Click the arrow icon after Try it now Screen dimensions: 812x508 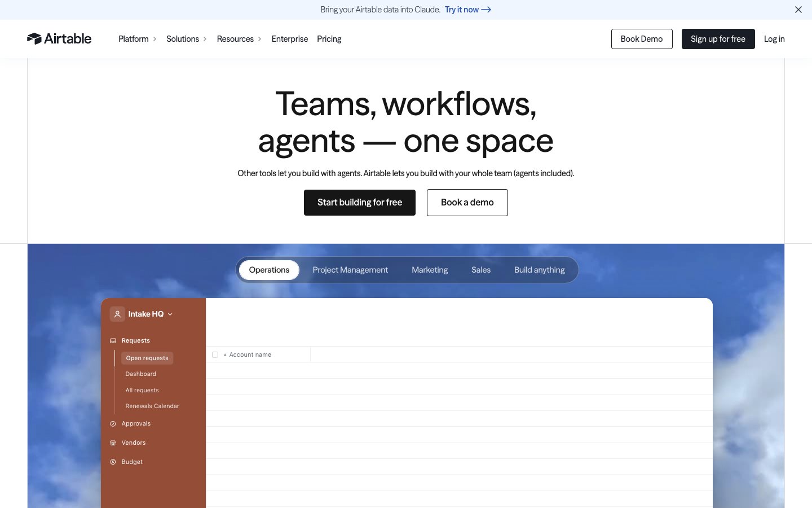click(x=486, y=10)
